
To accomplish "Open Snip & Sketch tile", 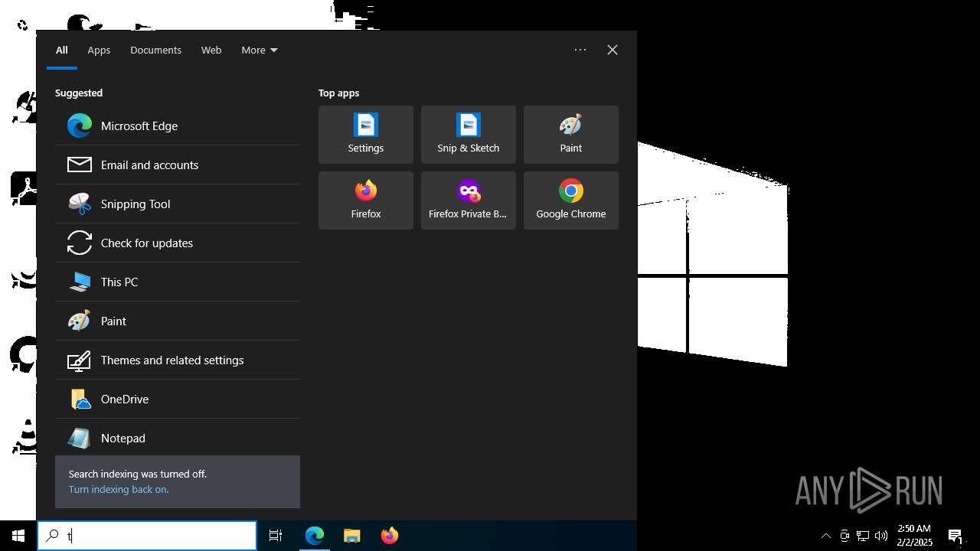I will pos(469,135).
